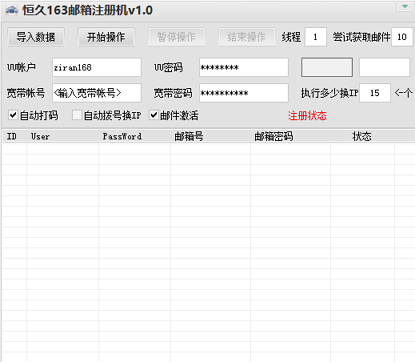The width and height of the screenshot is (415, 362).
Task: Click the UU密码 password field
Action: pyautogui.click(x=244, y=67)
